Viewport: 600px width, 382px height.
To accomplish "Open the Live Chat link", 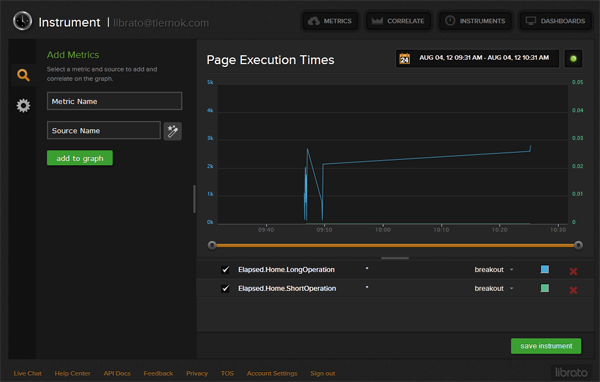I will click(28, 373).
